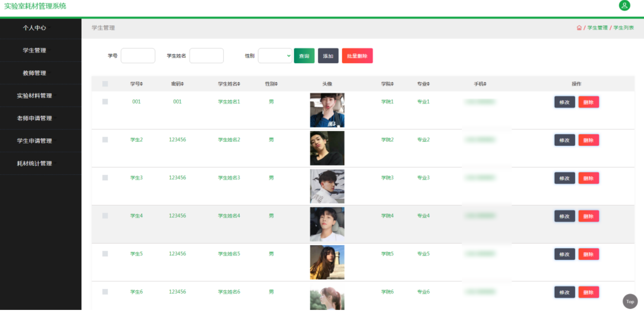Click 修改 for 学生5
This screenshot has height=311, width=644.
[564, 254]
